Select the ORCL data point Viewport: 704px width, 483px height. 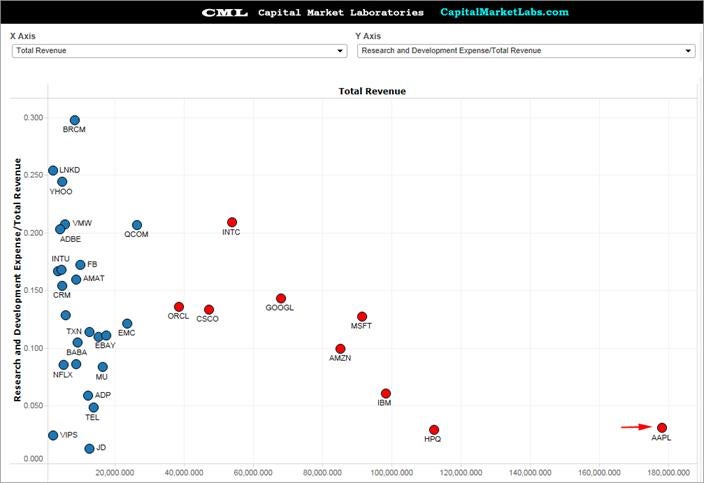(x=179, y=307)
